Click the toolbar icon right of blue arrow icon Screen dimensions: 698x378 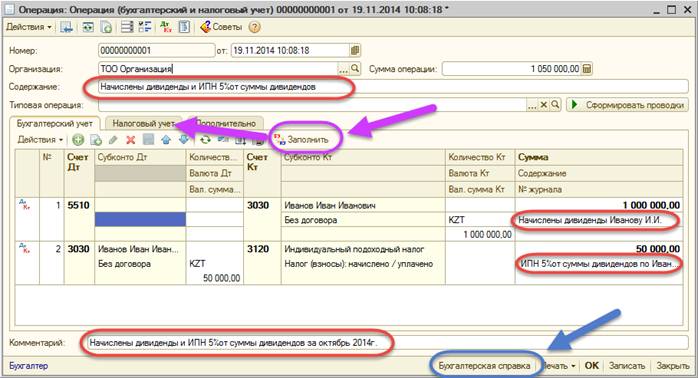click(88, 27)
